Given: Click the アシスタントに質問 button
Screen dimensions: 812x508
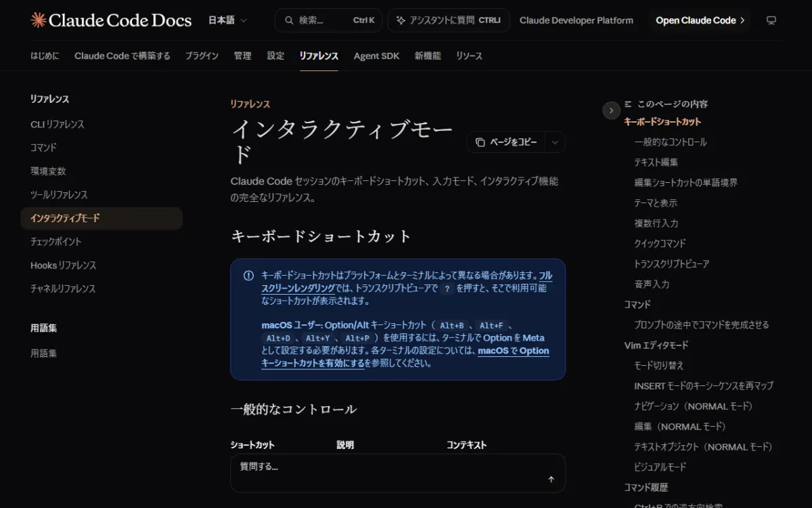Looking at the screenshot, I should coord(449,20).
